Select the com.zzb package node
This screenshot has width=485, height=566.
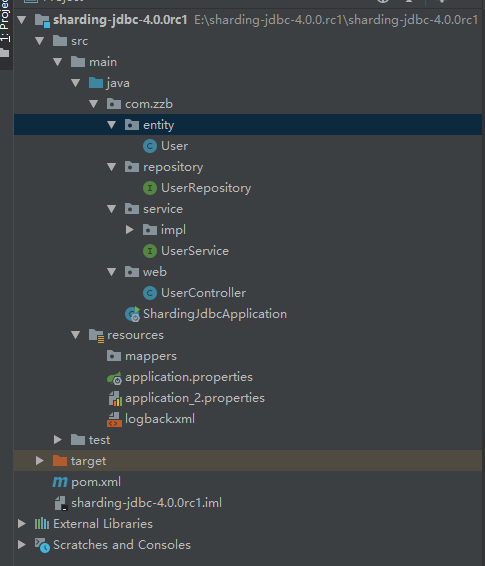(149, 104)
